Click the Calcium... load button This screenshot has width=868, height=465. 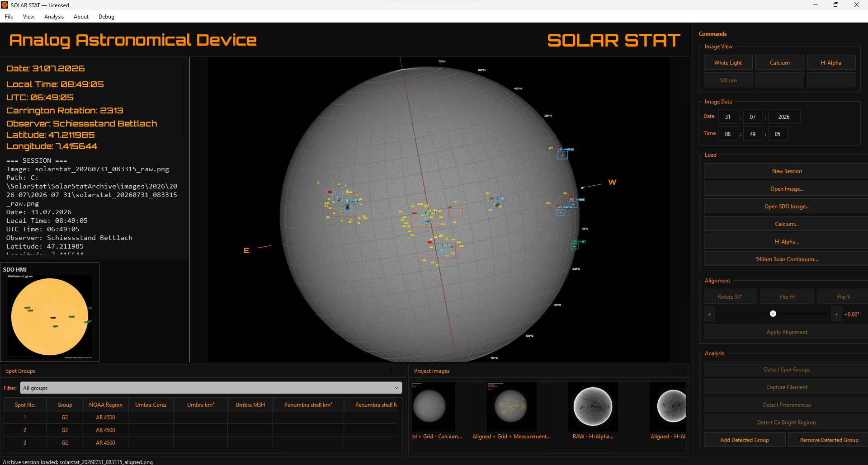[x=787, y=224]
